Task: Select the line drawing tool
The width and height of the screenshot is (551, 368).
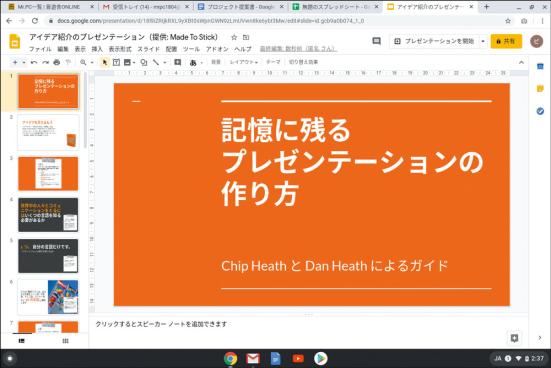Action: click(x=156, y=63)
